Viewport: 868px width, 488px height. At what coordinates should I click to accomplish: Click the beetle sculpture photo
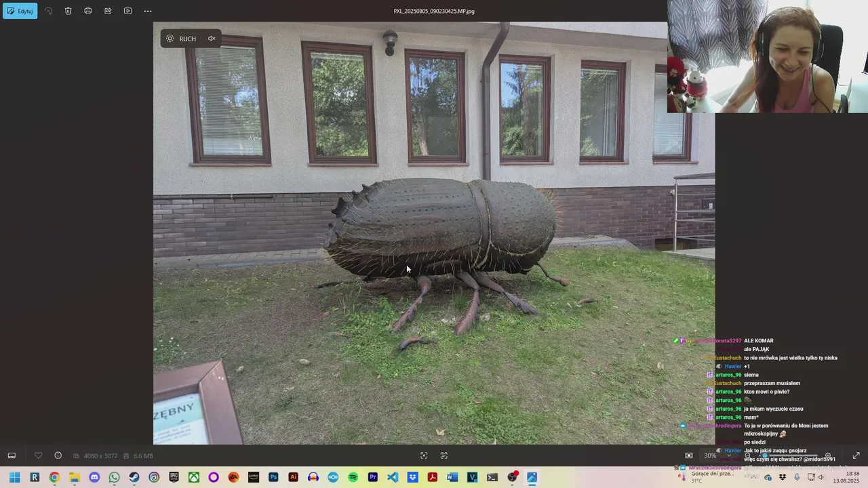[x=434, y=233]
